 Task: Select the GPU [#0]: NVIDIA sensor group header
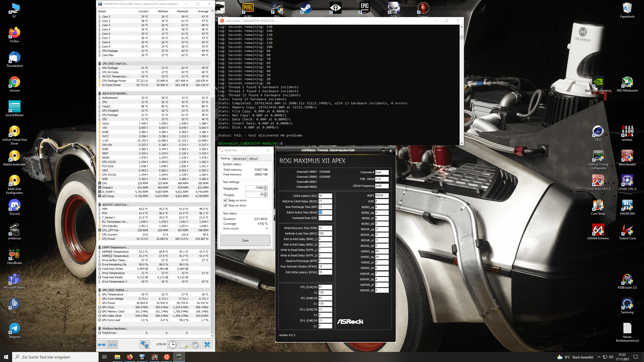point(154,290)
